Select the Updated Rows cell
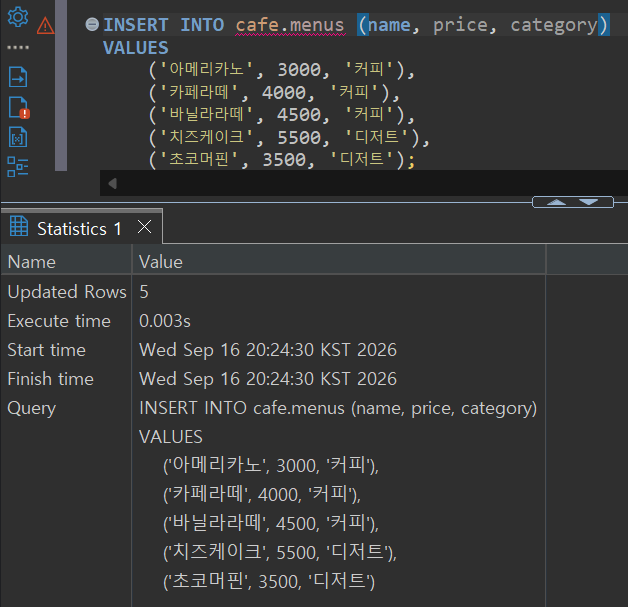This screenshot has height=607, width=628. click(x=66, y=291)
